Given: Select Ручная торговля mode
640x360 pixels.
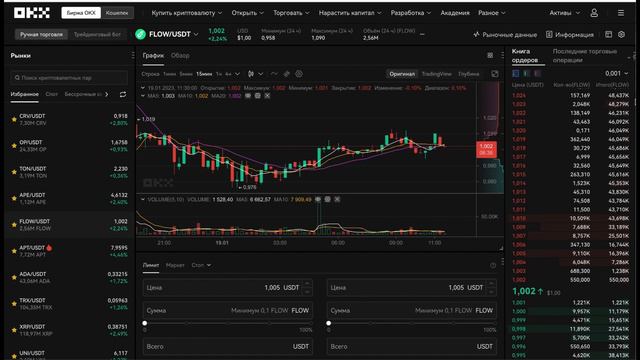Looking at the screenshot, I should coord(42,35).
